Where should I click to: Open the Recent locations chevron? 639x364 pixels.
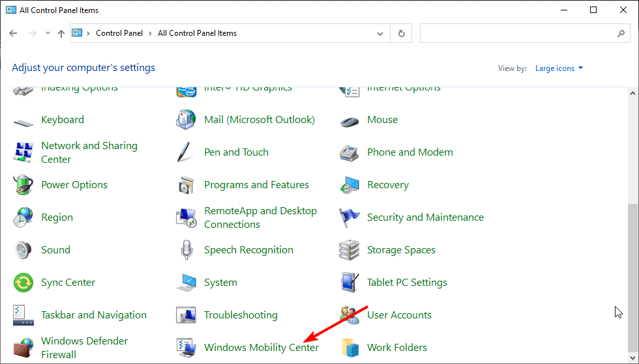click(48, 33)
